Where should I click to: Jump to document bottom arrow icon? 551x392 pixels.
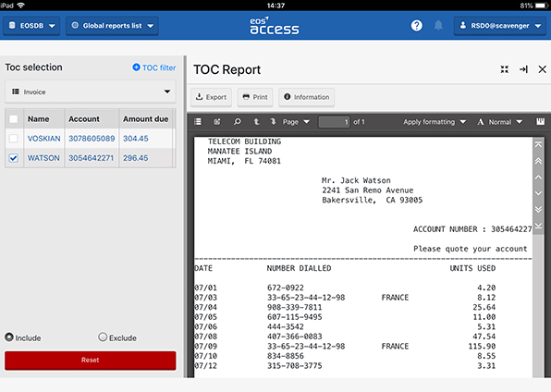click(x=538, y=226)
